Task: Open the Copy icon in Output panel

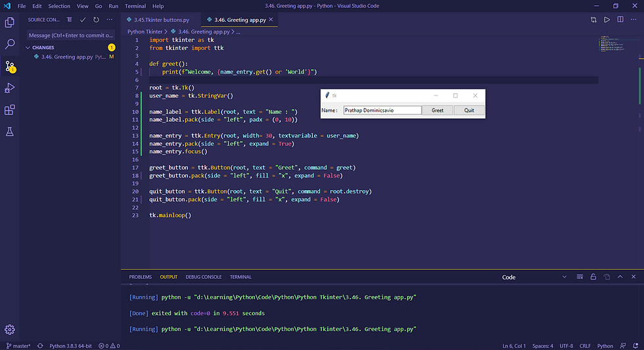Action: coord(607,277)
